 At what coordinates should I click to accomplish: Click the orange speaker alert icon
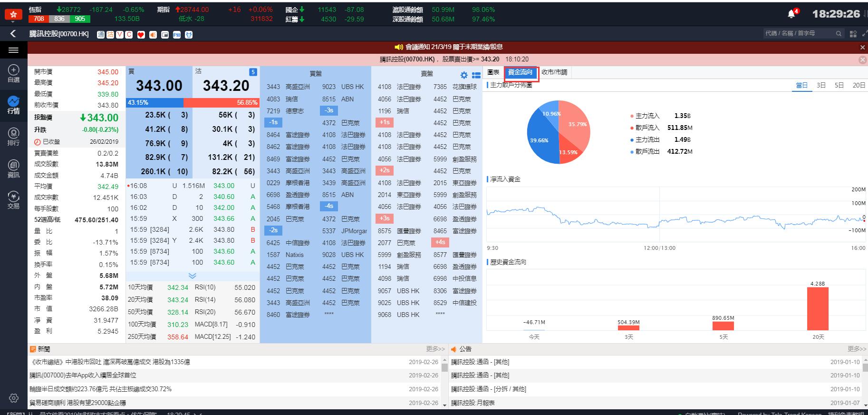pos(153,35)
